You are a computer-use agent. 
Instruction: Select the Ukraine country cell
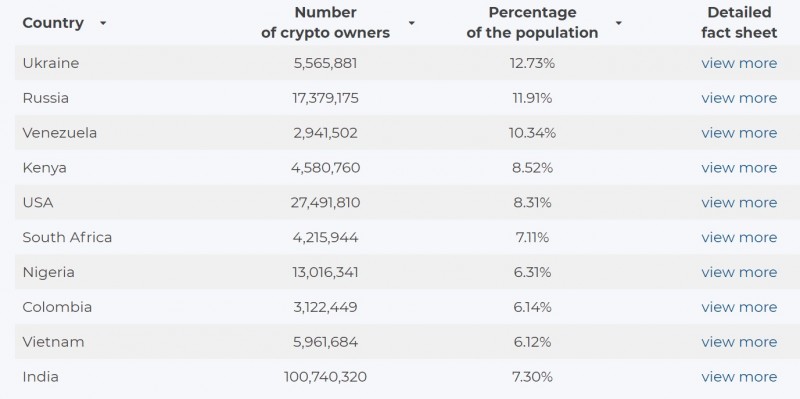pos(51,63)
